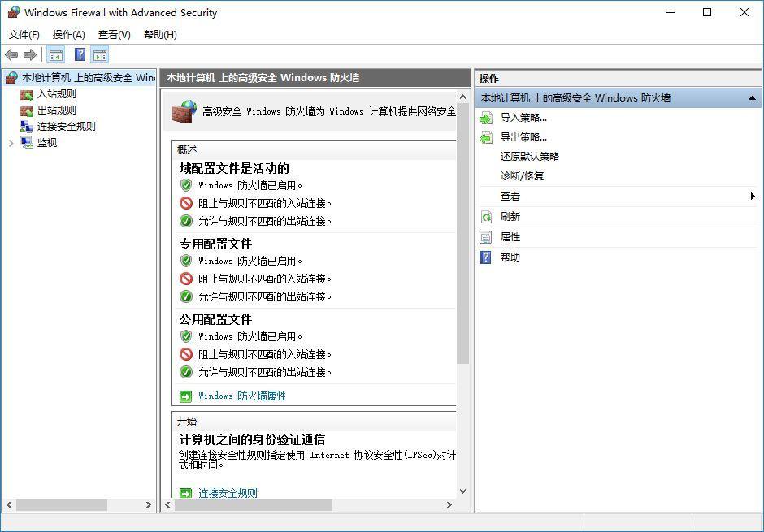Click the 刷新 refresh icon

[486, 217]
